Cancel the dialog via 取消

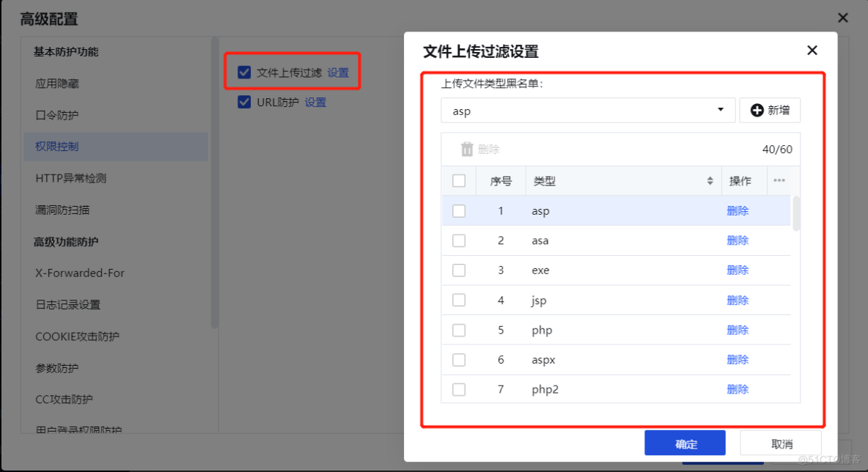[x=781, y=443]
